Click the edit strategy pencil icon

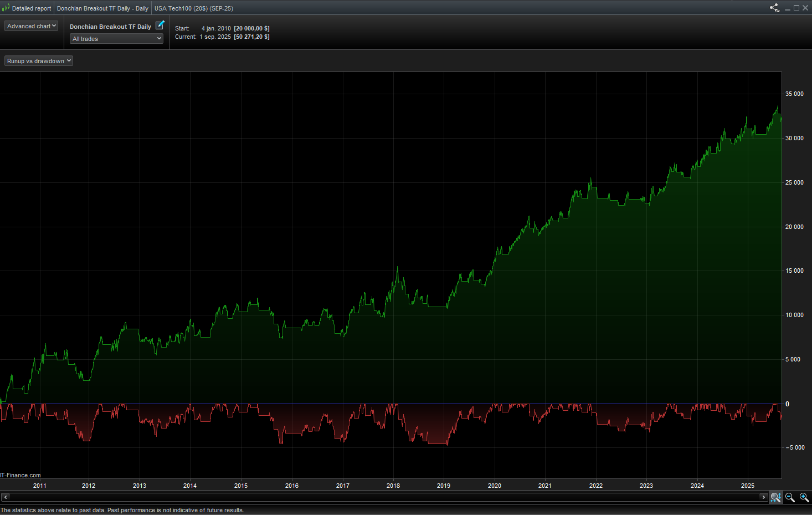pos(160,25)
